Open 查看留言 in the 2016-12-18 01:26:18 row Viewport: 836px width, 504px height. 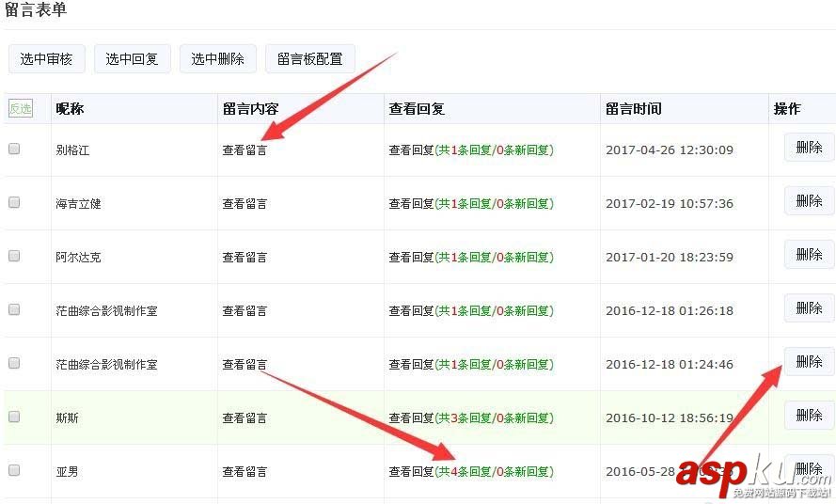(x=244, y=311)
